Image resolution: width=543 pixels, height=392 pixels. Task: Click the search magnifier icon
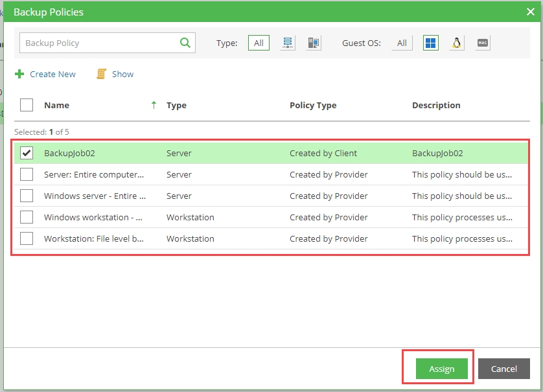tap(185, 43)
